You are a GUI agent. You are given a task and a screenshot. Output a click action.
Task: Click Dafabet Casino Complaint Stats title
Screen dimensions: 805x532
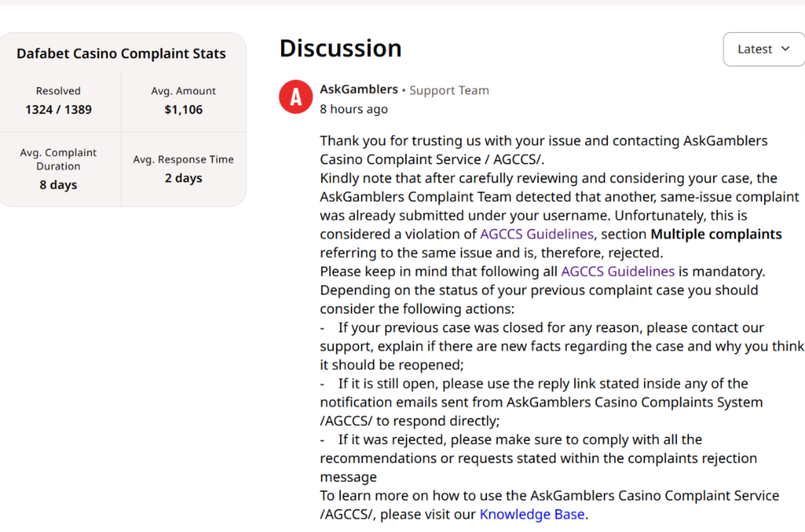click(122, 53)
